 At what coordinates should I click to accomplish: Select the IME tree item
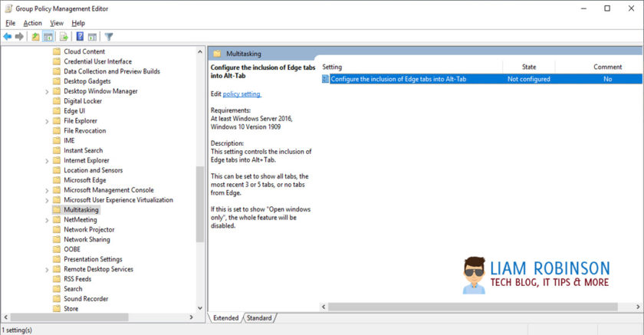(x=69, y=140)
